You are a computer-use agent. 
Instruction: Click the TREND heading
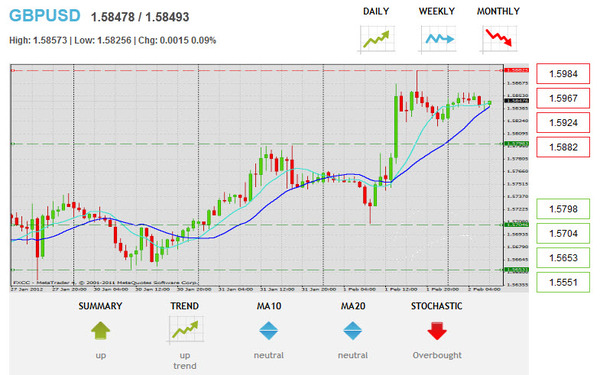point(185,306)
